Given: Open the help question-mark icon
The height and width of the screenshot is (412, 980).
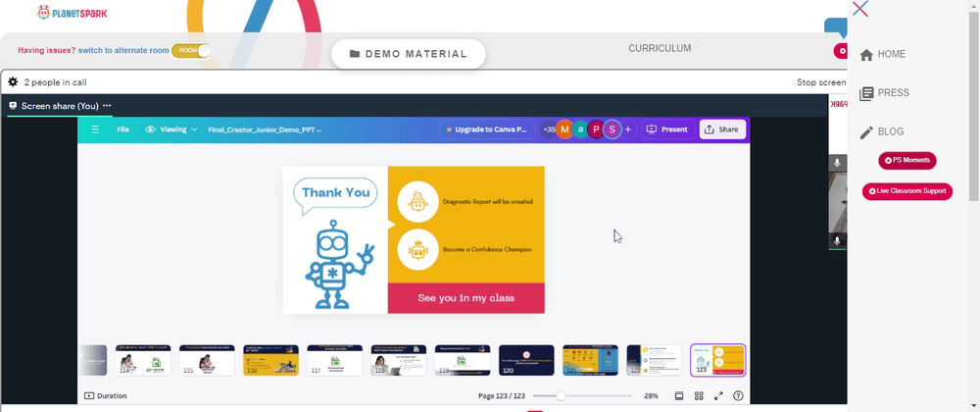Looking at the screenshot, I should point(738,395).
